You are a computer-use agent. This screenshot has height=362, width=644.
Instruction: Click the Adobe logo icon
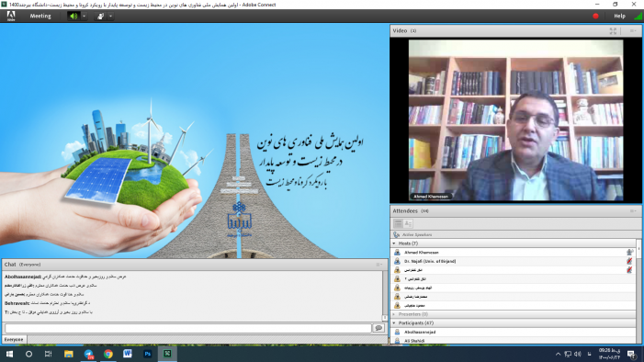point(11,16)
